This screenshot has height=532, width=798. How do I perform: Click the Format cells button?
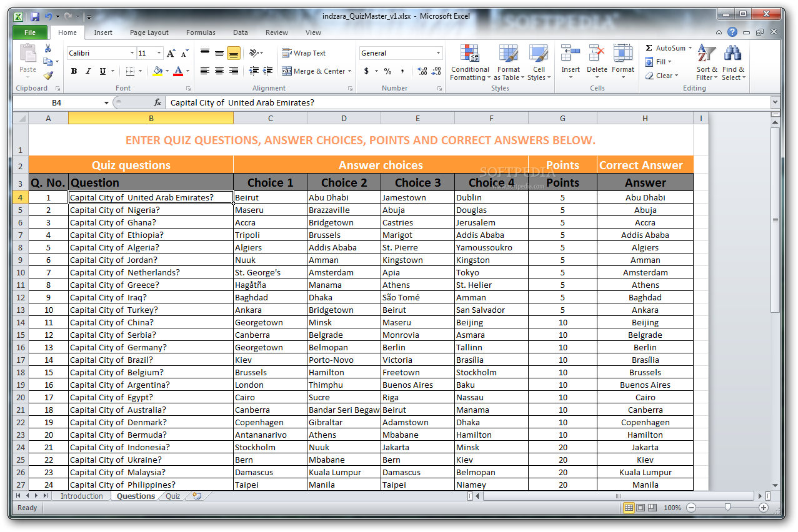tap(623, 62)
